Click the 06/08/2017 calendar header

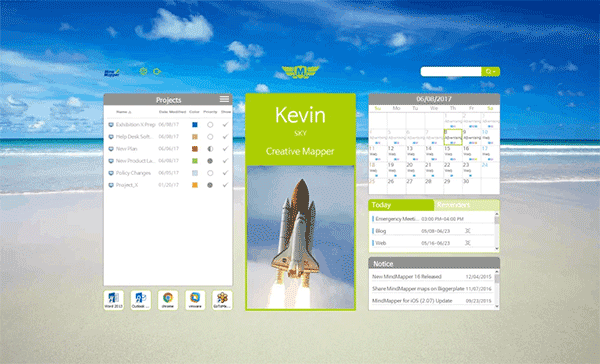pos(434,99)
